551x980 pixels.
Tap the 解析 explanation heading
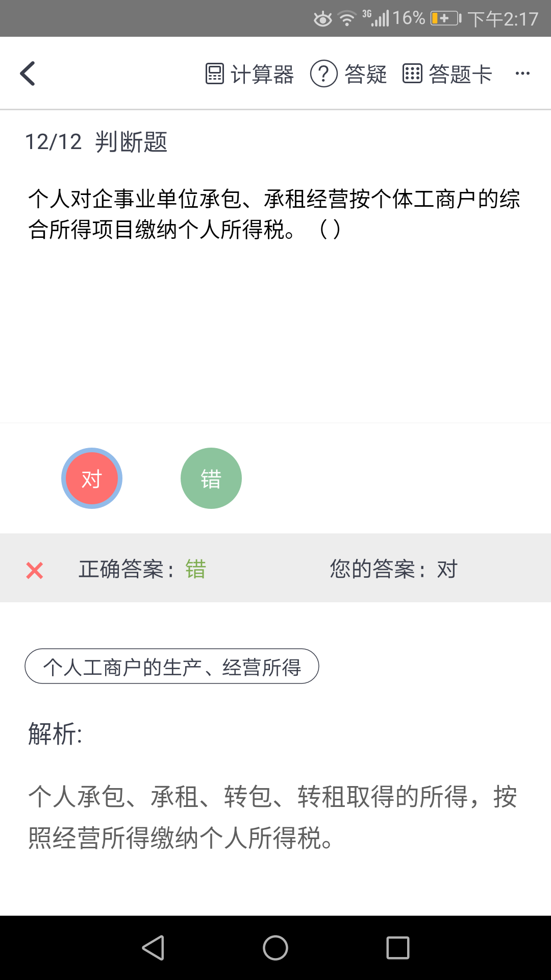[x=55, y=734]
